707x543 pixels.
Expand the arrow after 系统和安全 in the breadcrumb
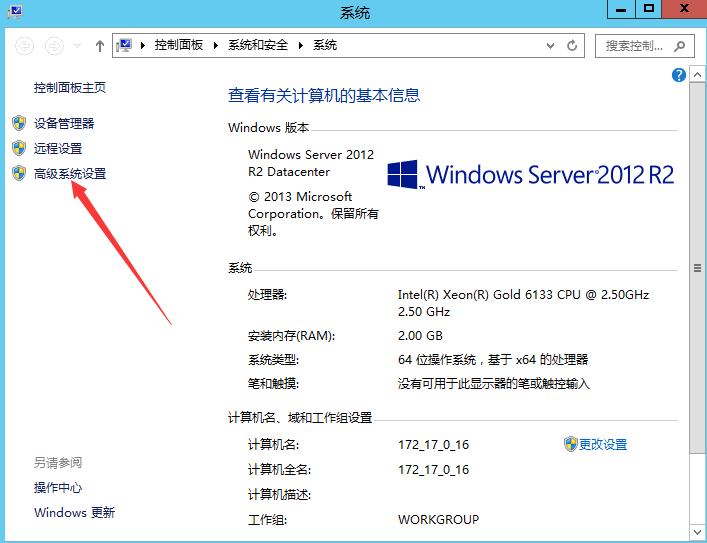(x=301, y=45)
